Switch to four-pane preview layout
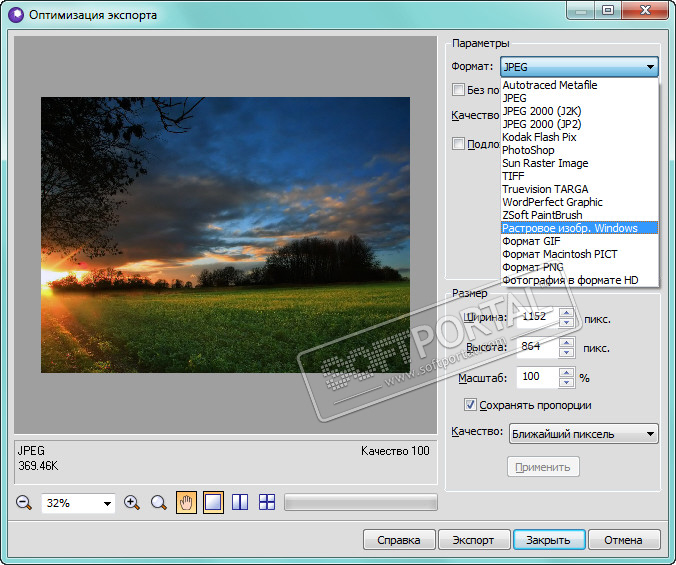 (x=267, y=503)
